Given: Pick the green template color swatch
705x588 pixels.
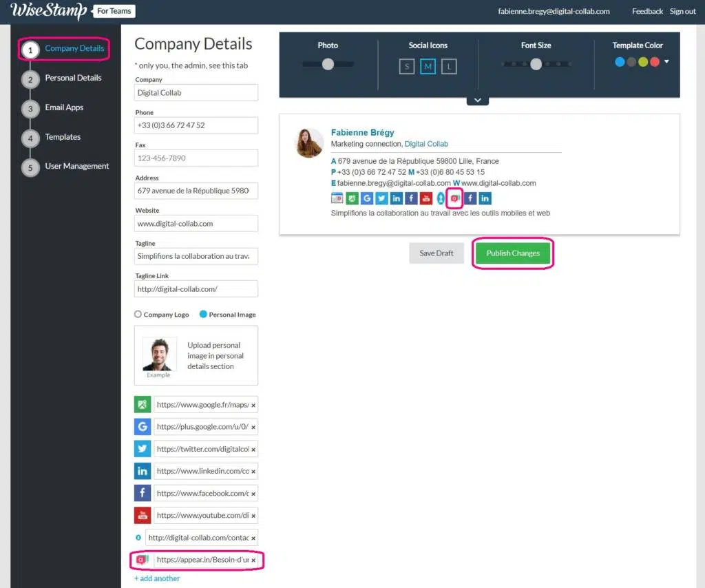Looking at the screenshot, I should point(643,62).
